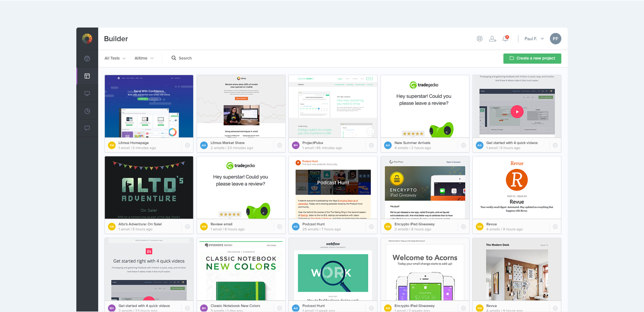Screen dimensions: 644x312
Task: Open the monitor previews sidebar icon
Action: 87,93
